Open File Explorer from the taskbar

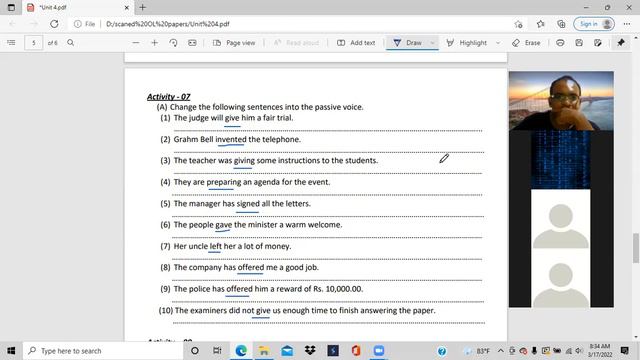click(264, 351)
